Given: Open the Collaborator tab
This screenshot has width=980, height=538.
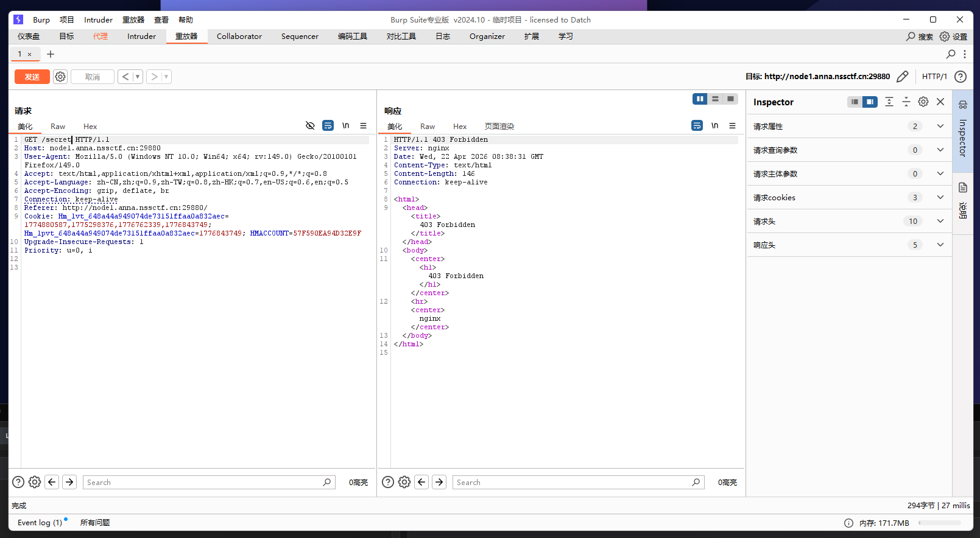Looking at the screenshot, I should [x=239, y=37].
